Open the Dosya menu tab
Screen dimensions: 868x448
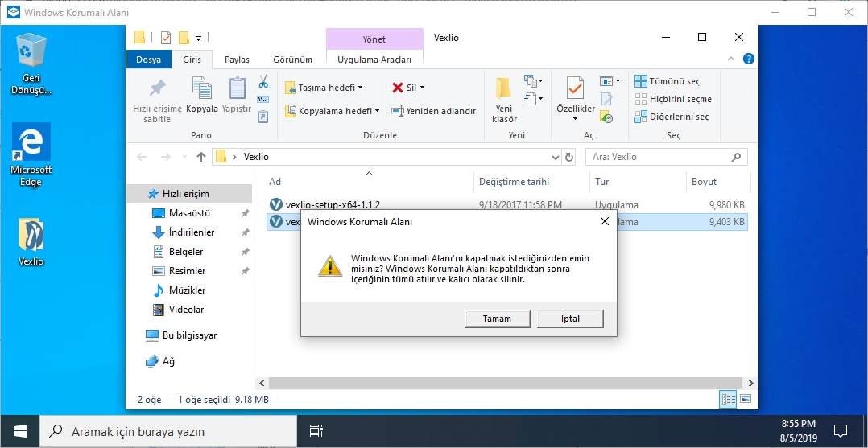pyautogui.click(x=148, y=60)
